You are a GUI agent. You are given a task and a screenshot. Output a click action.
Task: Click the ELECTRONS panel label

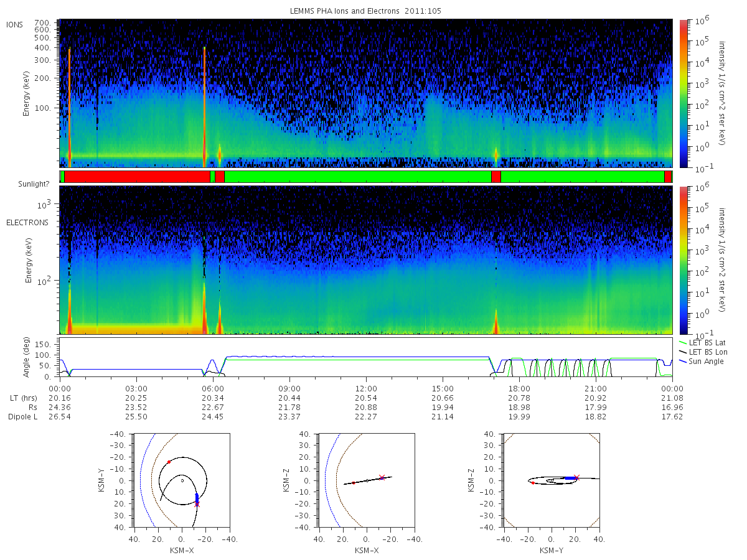[27, 222]
